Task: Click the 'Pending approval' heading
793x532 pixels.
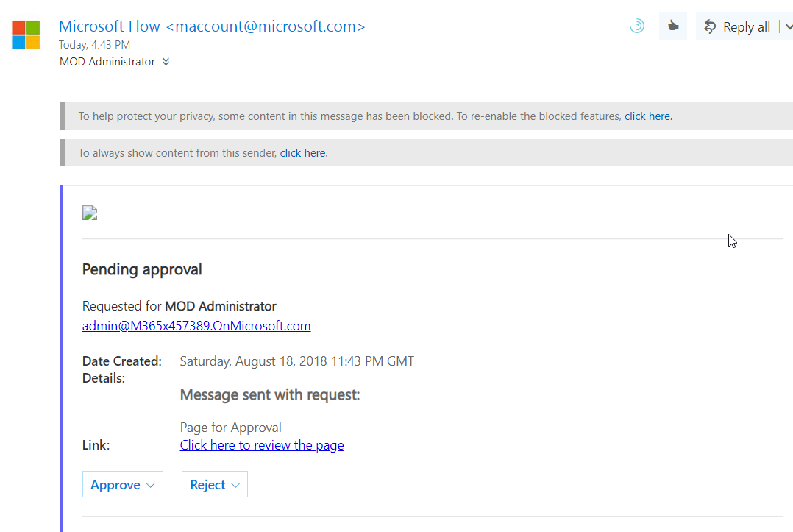Action: coord(142,269)
